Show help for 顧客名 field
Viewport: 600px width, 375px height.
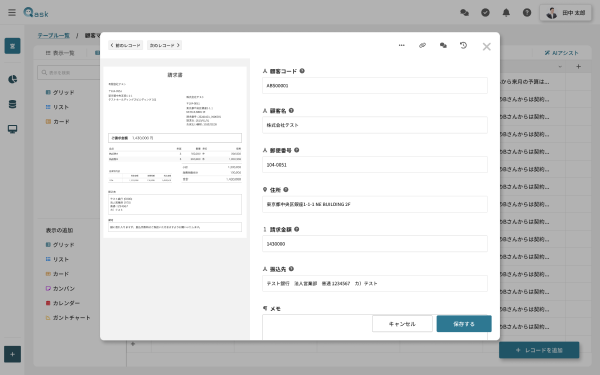[291, 111]
